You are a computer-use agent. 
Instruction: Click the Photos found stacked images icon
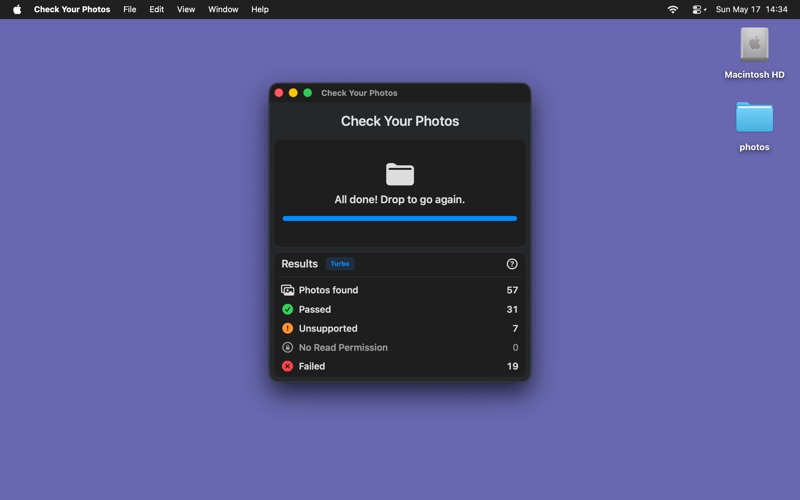point(287,290)
